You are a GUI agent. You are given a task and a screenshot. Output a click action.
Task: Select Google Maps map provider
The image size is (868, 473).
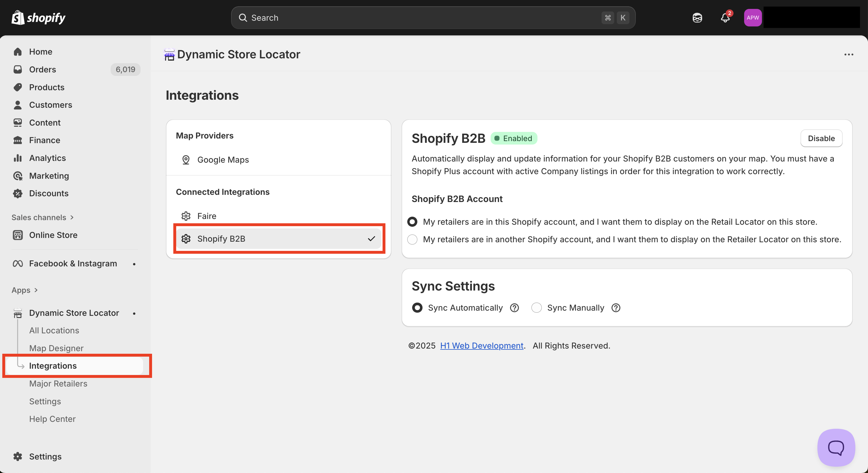pos(223,160)
